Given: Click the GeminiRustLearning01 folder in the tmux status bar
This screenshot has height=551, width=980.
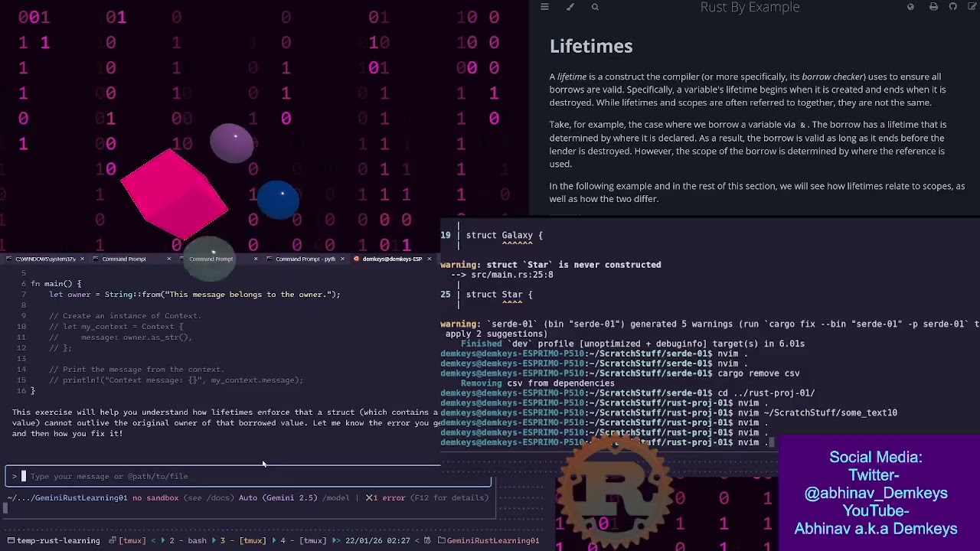Looking at the screenshot, I should click(x=493, y=540).
